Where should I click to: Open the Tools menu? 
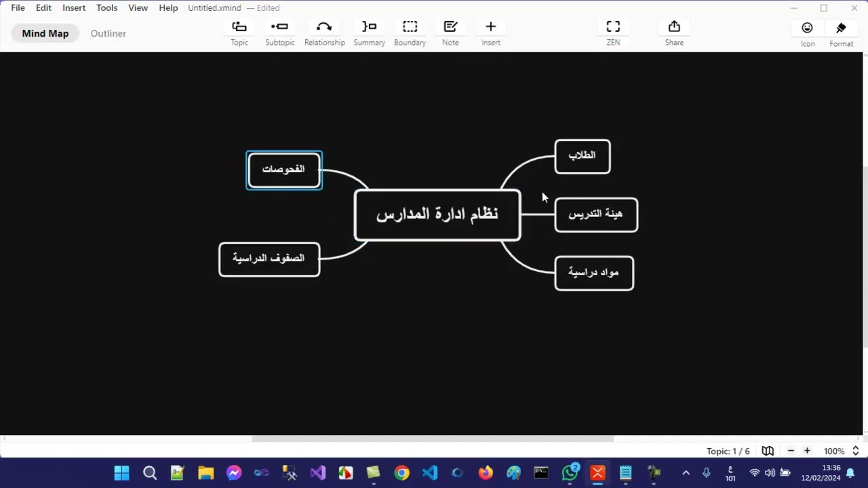[106, 8]
